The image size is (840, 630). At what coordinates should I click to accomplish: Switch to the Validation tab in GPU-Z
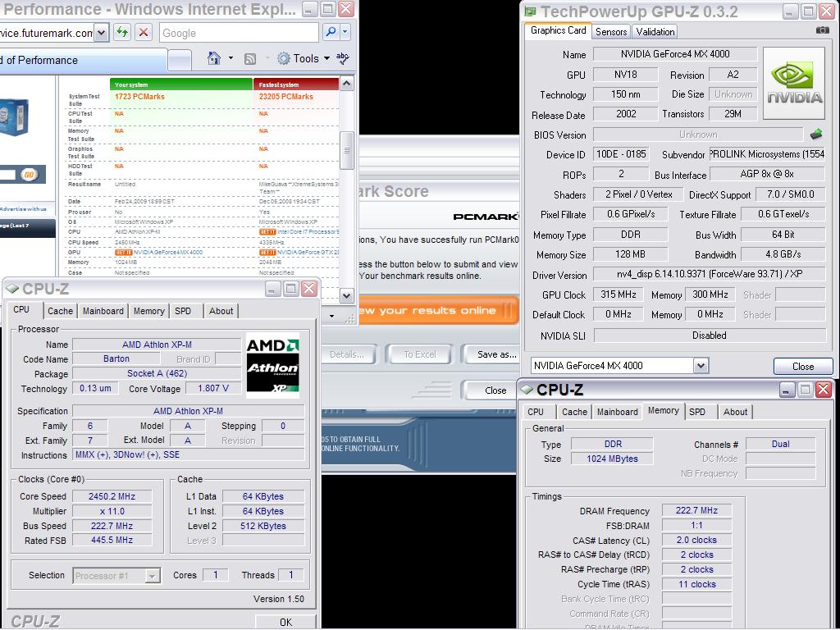tap(655, 32)
